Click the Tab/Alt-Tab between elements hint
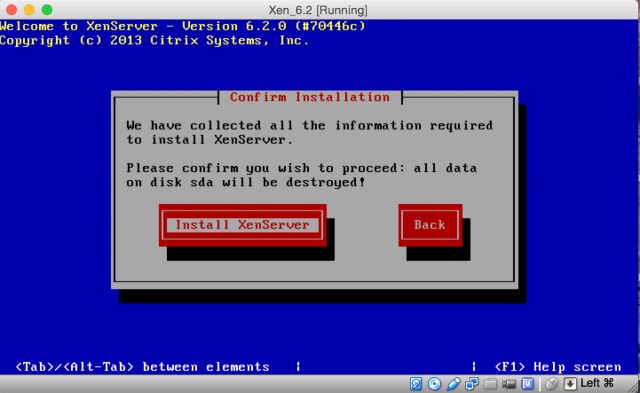 click(x=142, y=367)
